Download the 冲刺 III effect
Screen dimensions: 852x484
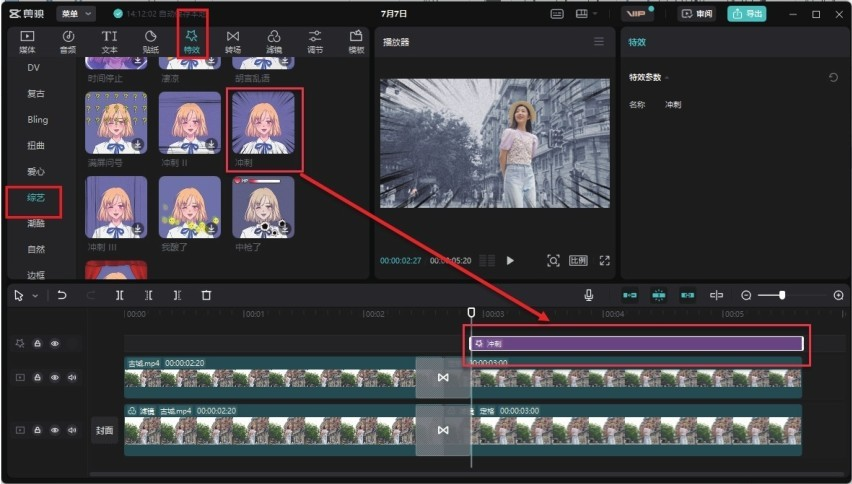coord(137,229)
